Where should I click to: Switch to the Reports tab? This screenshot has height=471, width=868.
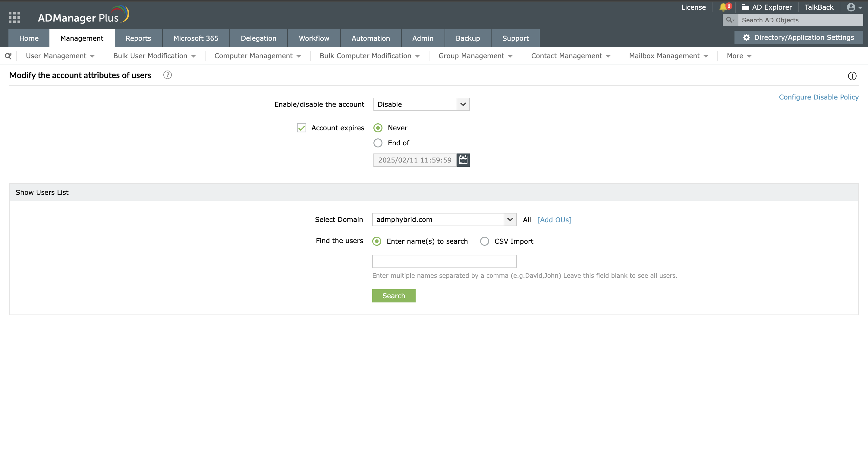[x=138, y=38]
